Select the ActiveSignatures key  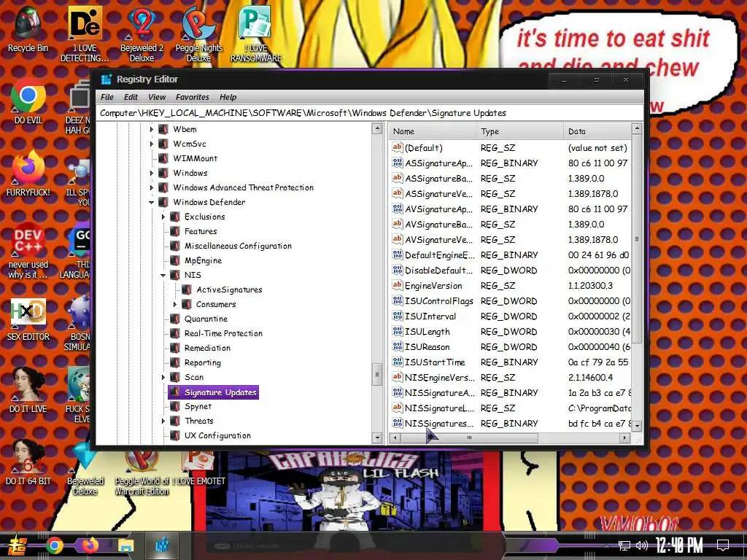coord(229,289)
